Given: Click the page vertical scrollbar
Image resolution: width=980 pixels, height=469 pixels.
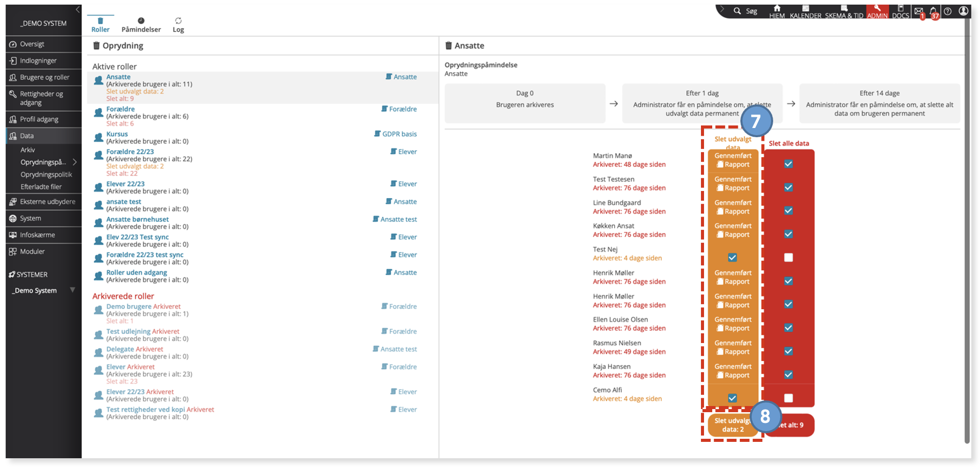Looking at the screenshot, I should pos(967,230).
